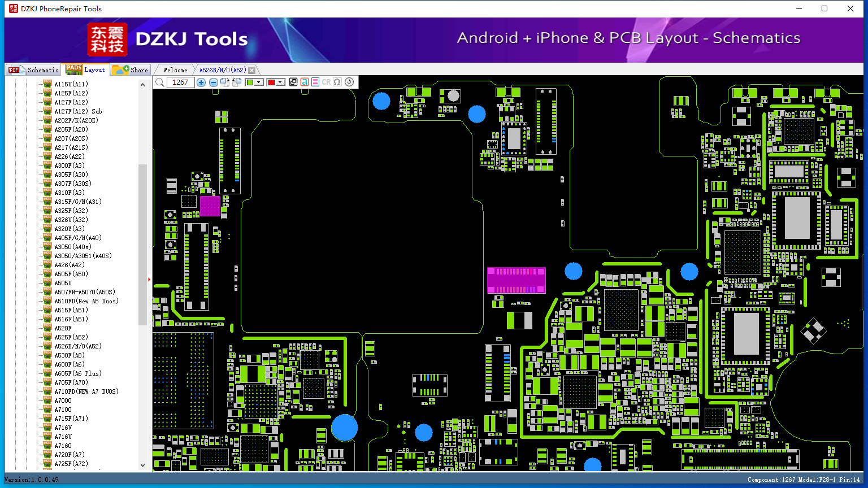Collapse the side panel with the red splitter arrow
The height and width of the screenshot is (488, 868).
150,279
